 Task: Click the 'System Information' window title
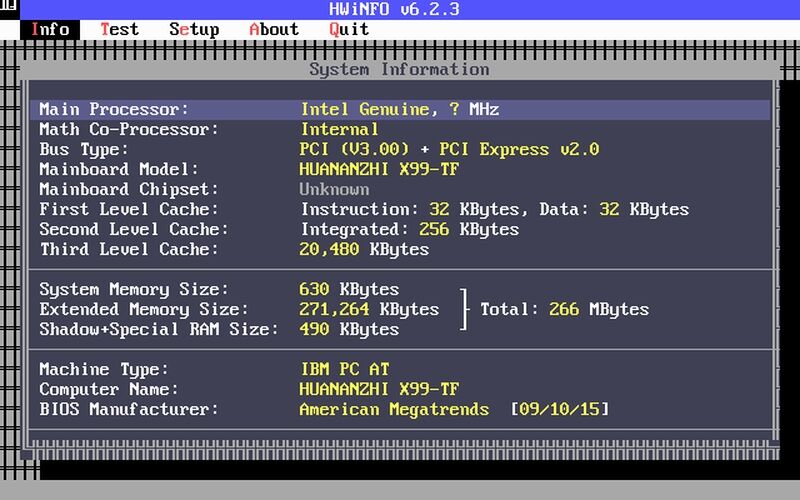coord(399,70)
